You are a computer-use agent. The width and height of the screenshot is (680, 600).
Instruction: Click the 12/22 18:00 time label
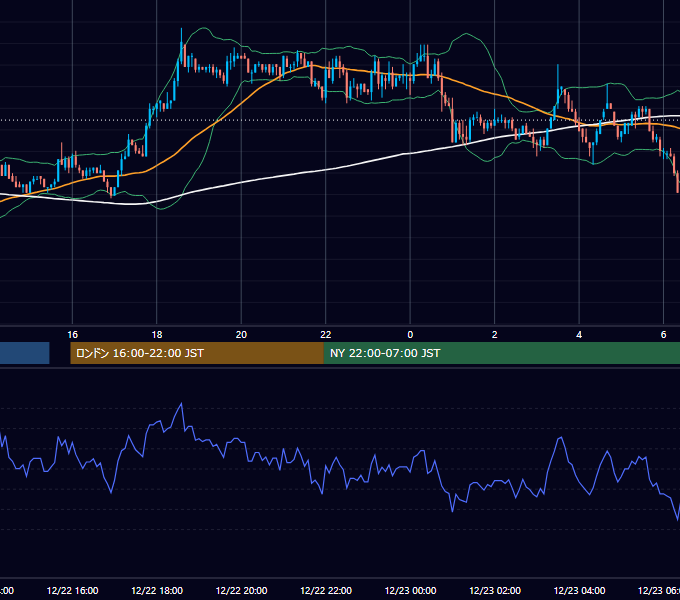pos(157,590)
